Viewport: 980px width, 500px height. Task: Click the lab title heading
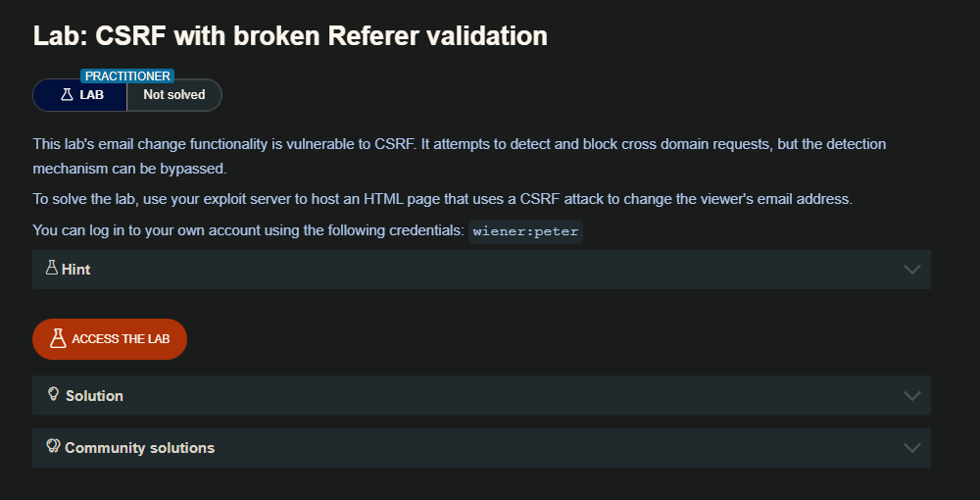coord(290,36)
